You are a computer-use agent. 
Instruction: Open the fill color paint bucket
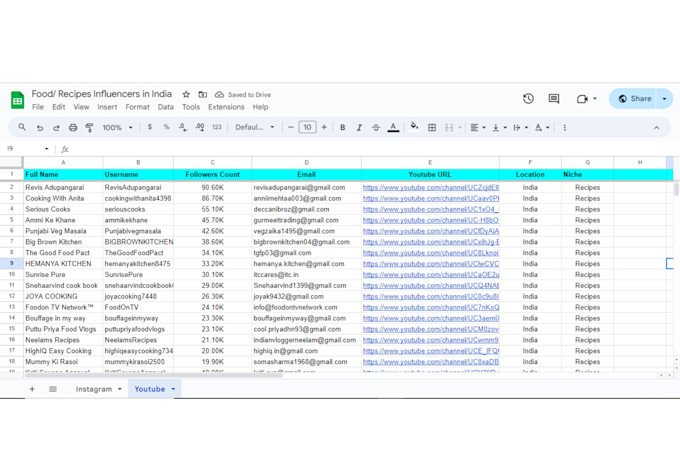coord(414,127)
